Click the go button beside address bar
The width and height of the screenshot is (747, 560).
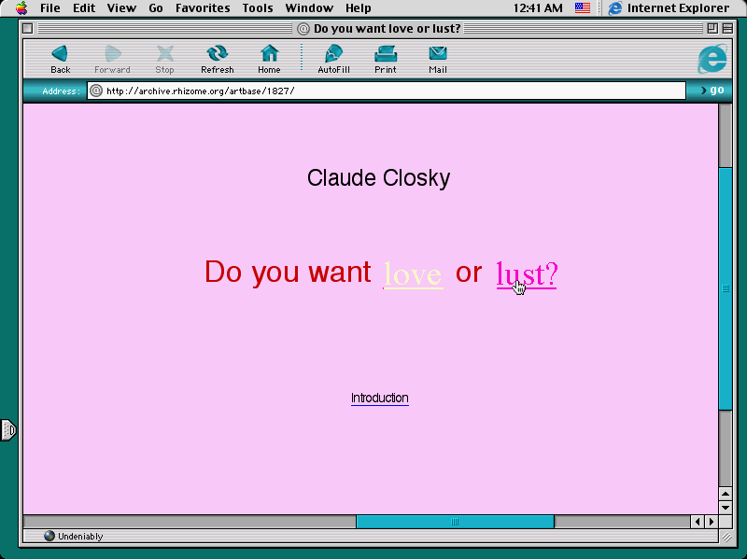point(712,90)
